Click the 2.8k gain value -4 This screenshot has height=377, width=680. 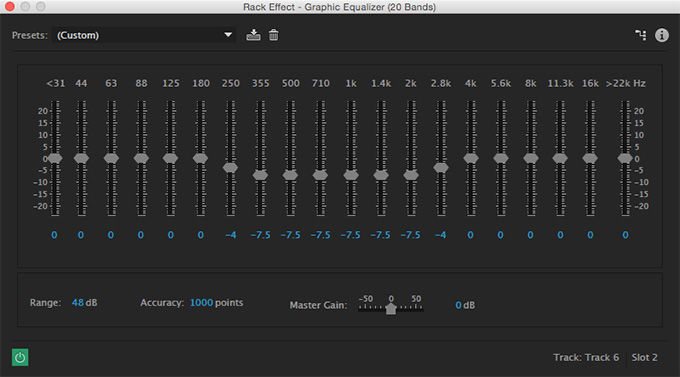(440, 235)
